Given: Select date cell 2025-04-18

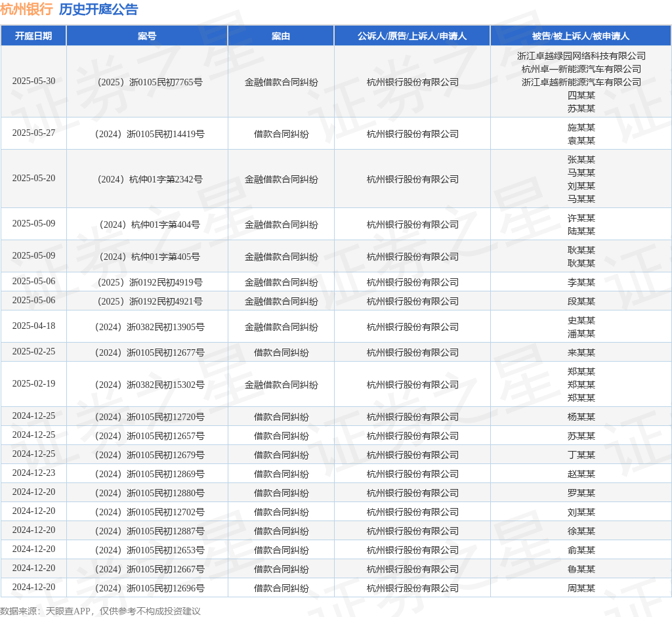Looking at the screenshot, I should click(33, 326).
